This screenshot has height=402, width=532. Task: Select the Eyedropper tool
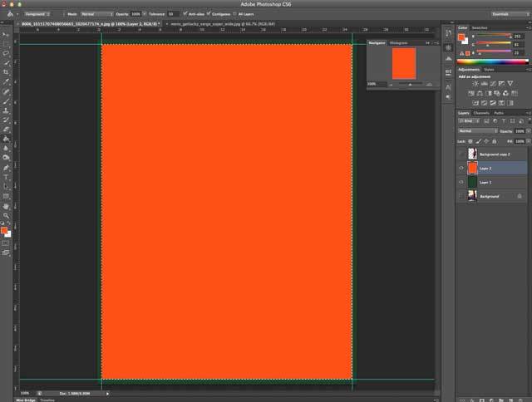tap(6, 81)
